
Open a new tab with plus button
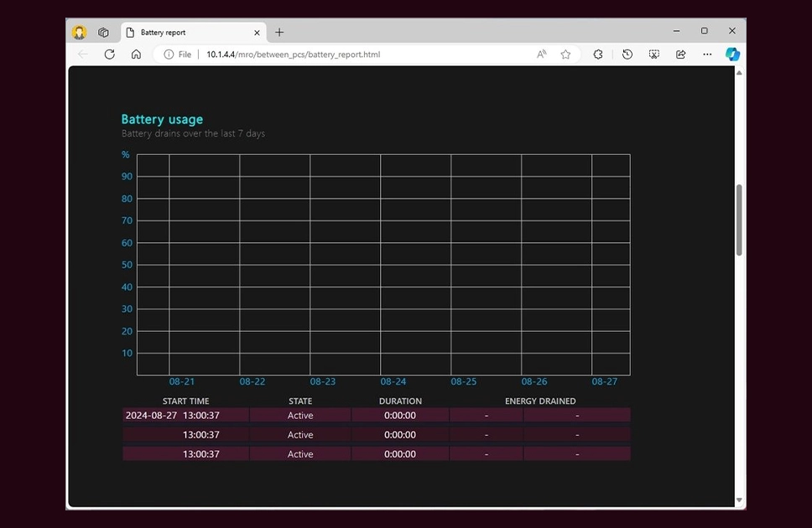[x=279, y=32]
